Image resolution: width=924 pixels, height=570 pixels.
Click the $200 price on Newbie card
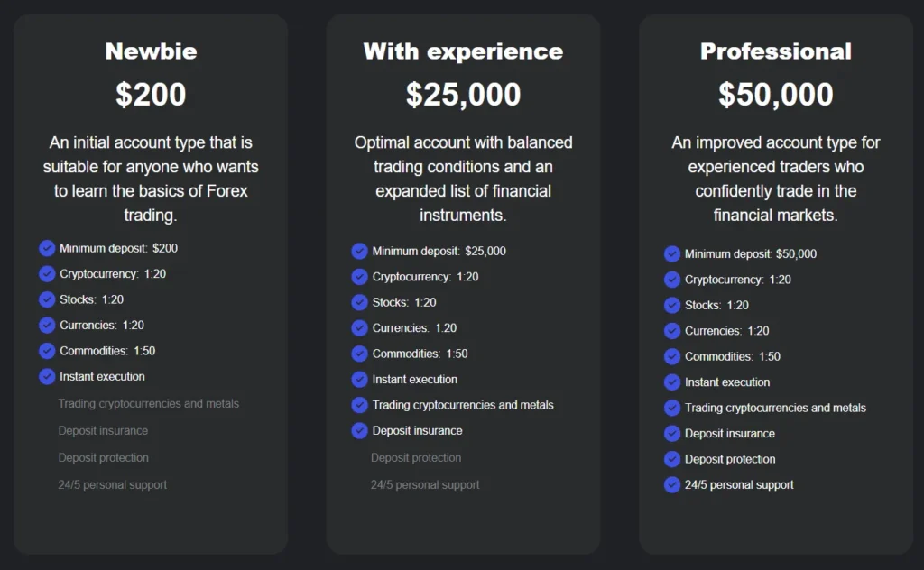[151, 95]
